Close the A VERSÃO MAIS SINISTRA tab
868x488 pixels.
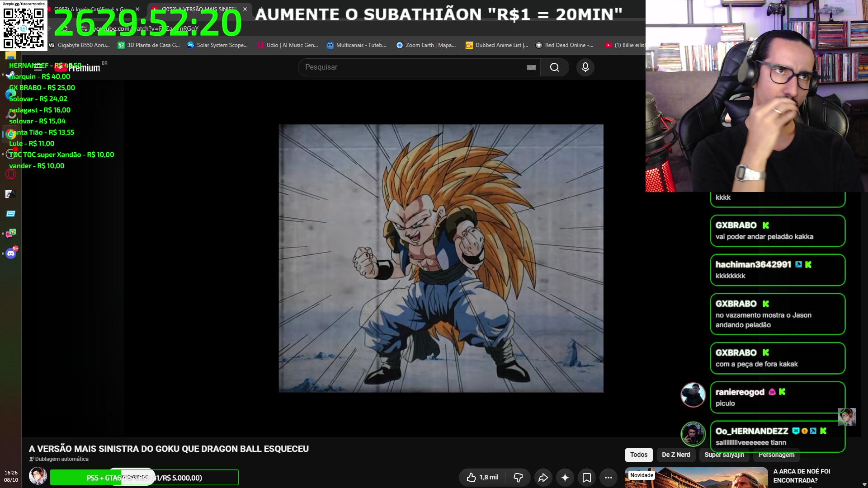click(x=245, y=9)
